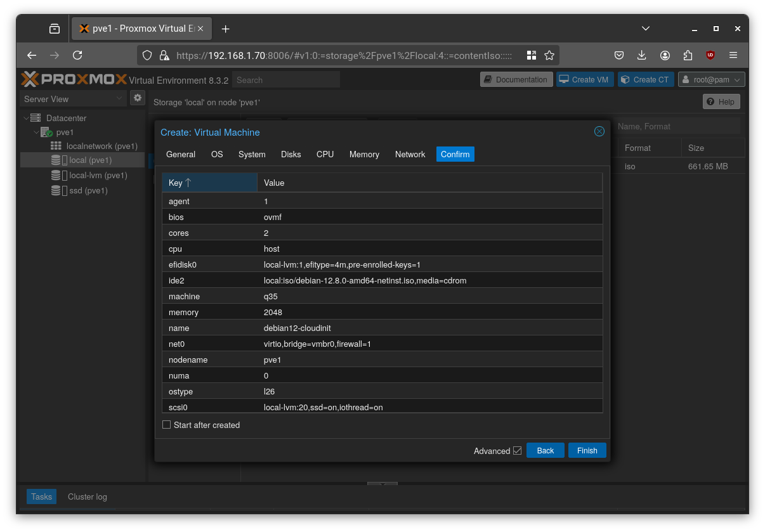The image size is (765, 532).
Task: Click the Help question mark icon
Action: click(711, 101)
